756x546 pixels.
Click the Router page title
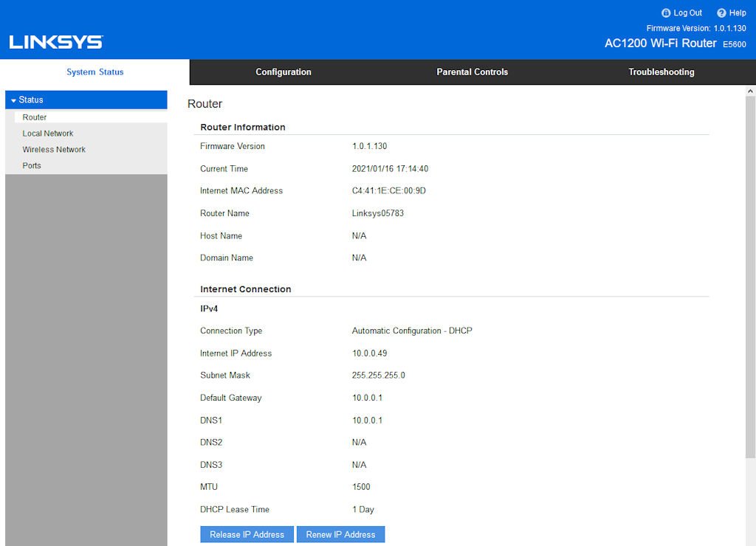click(x=205, y=103)
